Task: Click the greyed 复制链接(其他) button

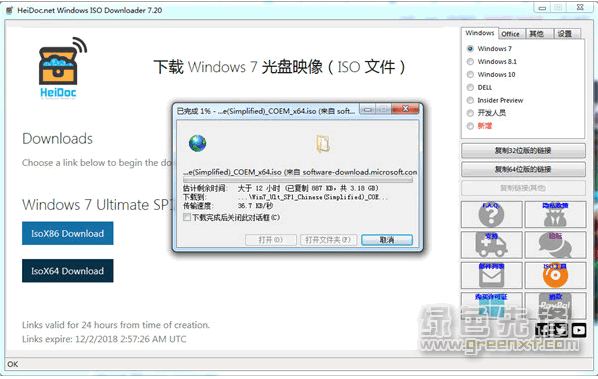Action: (x=523, y=188)
